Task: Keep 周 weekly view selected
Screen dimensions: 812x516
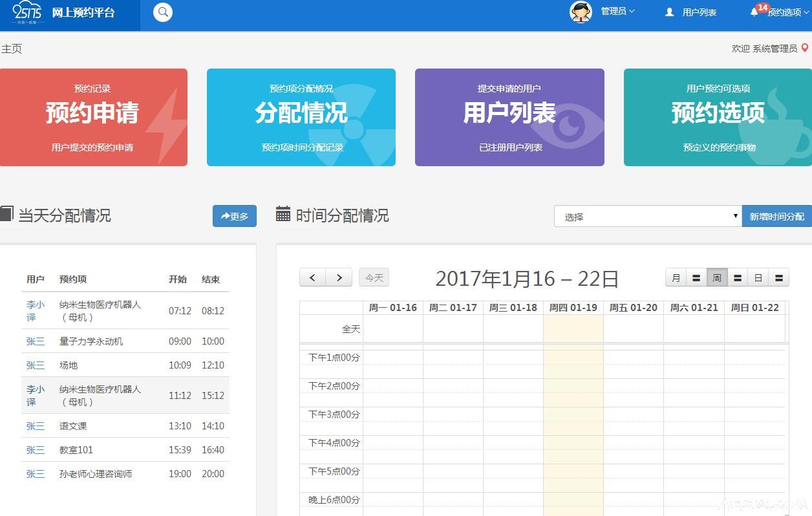Action: pos(716,277)
